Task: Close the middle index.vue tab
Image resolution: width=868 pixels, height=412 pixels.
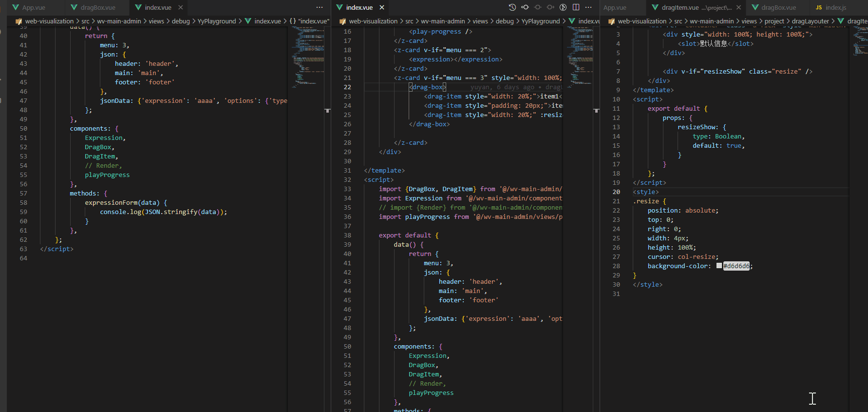Action: tap(382, 7)
